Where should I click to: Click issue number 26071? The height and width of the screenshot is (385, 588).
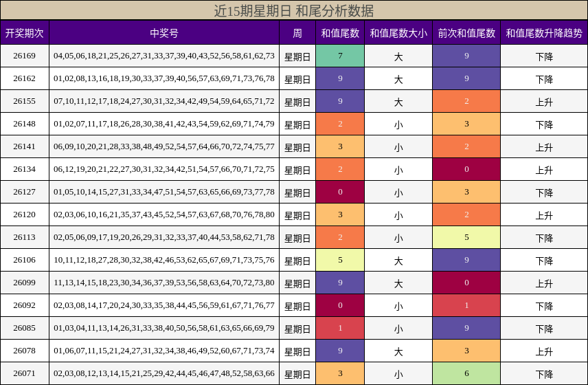(x=24, y=374)
